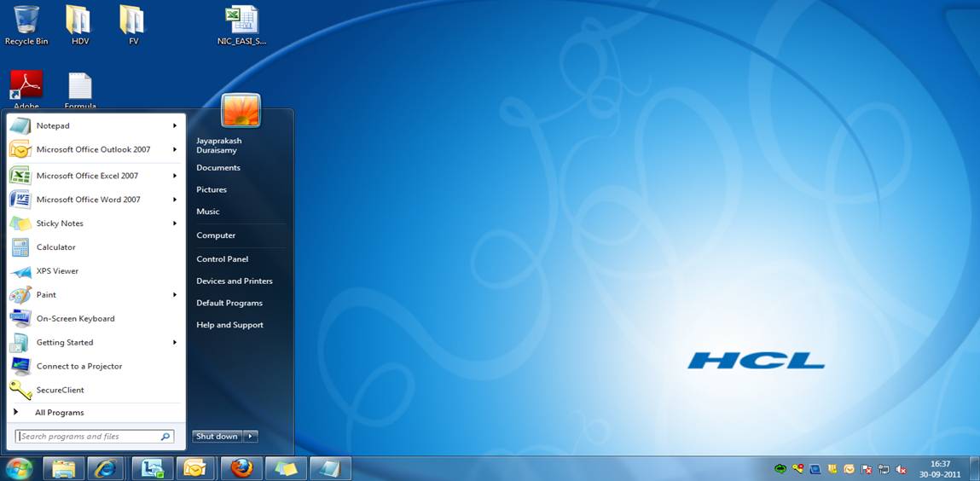Open Help and Support
Viewport: 980px width, 481px height.
tap(229, 326)
